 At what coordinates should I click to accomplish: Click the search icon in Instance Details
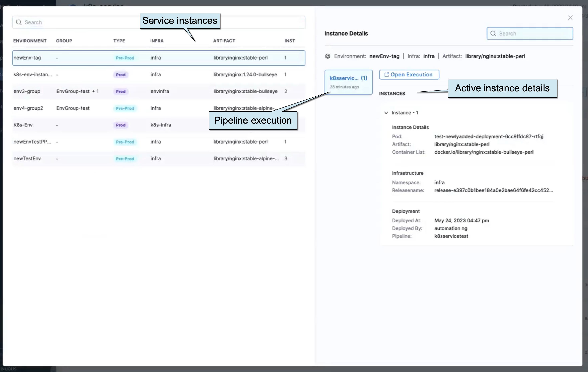(x=493, y=33)
